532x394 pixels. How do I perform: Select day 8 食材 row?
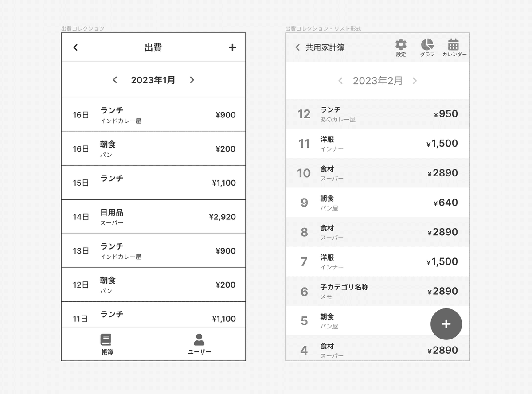pos(377,232)
